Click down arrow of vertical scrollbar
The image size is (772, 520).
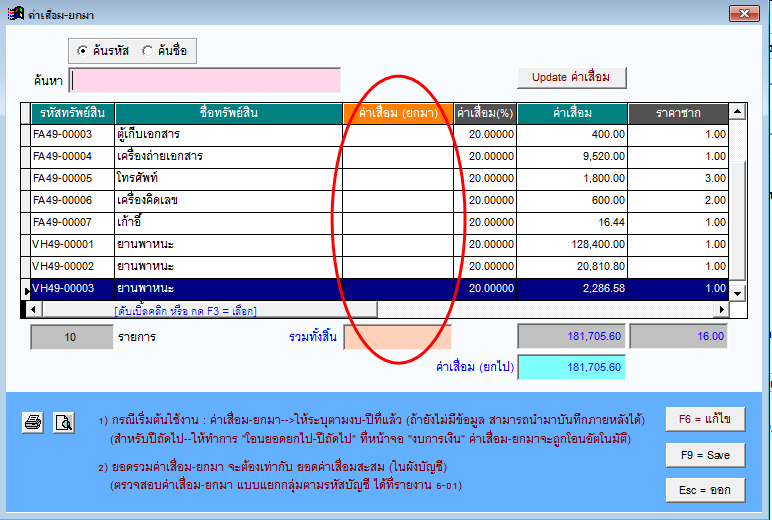737,293
